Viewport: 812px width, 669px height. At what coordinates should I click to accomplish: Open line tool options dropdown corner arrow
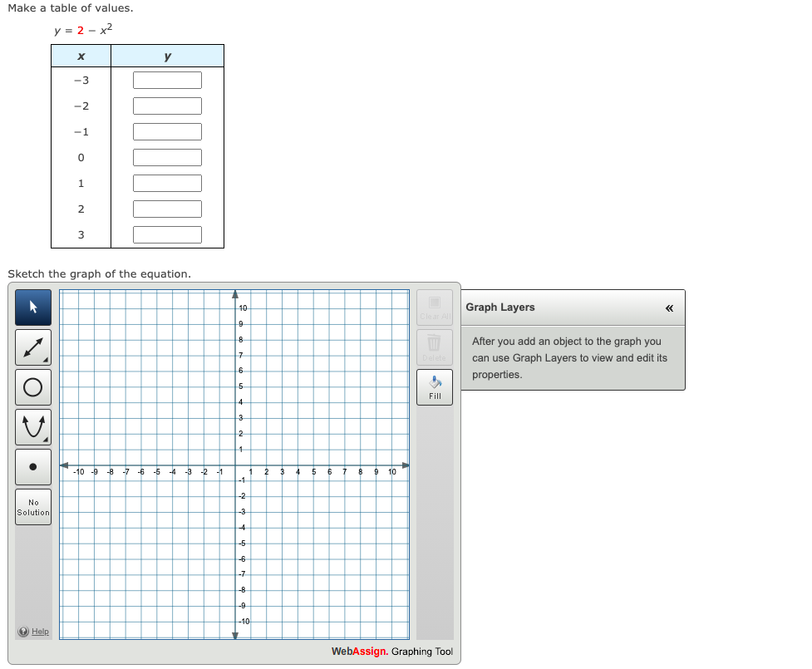[x=46, y=360]
